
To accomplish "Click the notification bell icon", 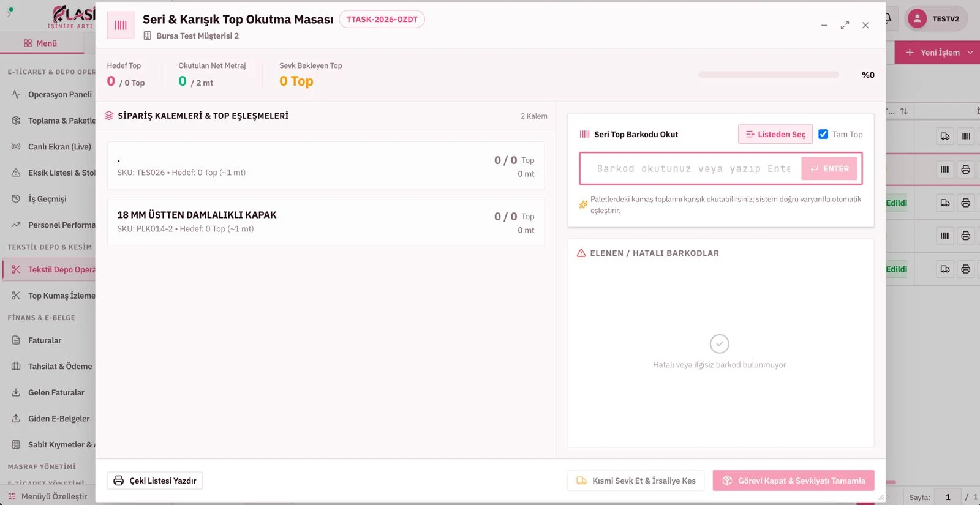I will pyautogui.click(x=889, y=18).
